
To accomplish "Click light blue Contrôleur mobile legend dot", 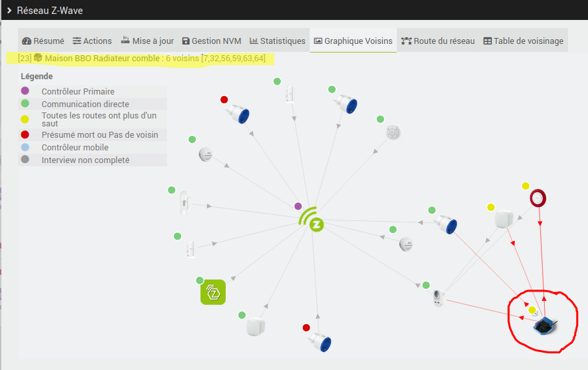I will pyautogui.click(x=25, y=147).
